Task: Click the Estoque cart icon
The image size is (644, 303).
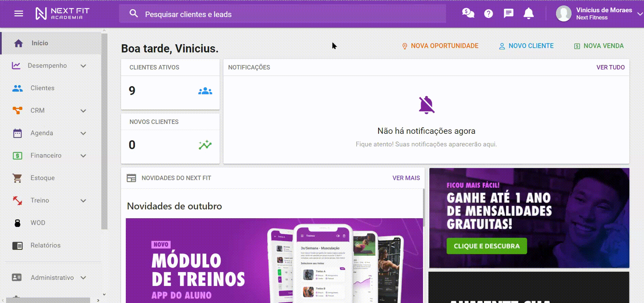Action: point(17,178)
